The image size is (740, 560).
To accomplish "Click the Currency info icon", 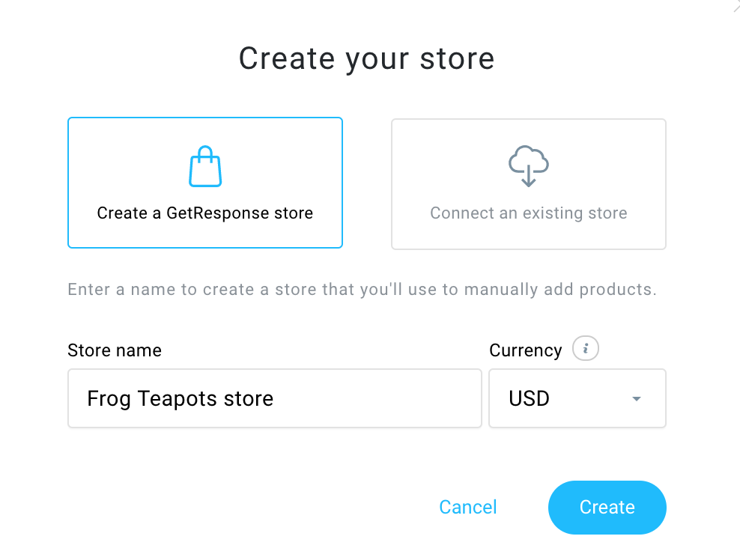I will (x=586, y=349).
